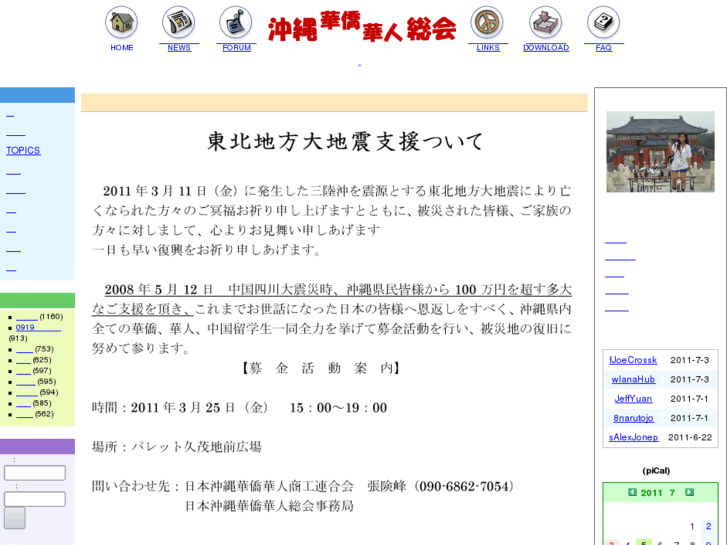The image size is (727, 545).
Task: Open the 0919 popular item link
Action: tap(38, 327)
